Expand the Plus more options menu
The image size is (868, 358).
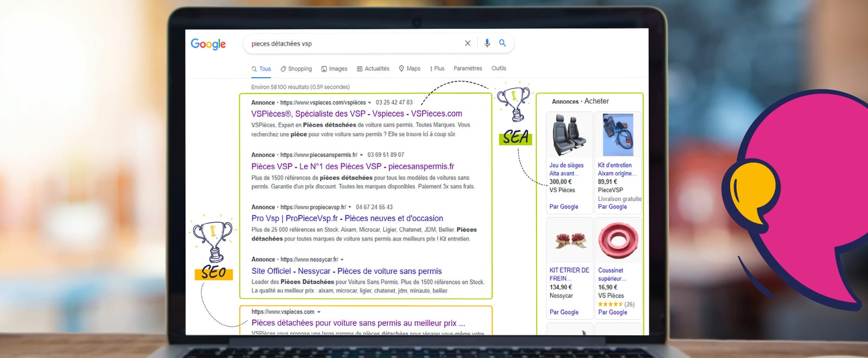437,69
